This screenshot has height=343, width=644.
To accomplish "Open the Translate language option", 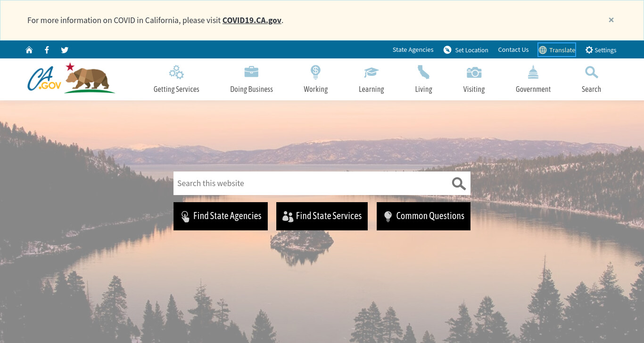I will point(557,50).
